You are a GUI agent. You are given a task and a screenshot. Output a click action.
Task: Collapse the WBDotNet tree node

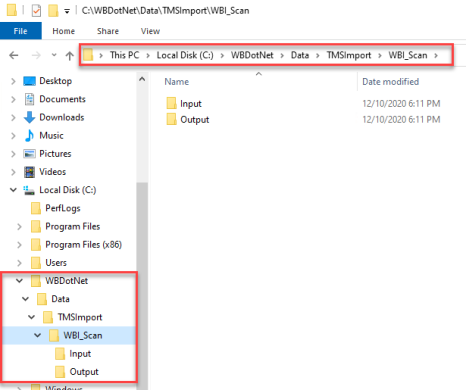19,281
